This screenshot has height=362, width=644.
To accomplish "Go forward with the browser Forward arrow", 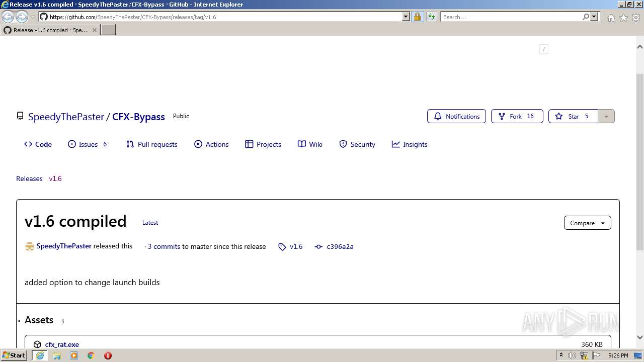I will click(x=22, y=17).
